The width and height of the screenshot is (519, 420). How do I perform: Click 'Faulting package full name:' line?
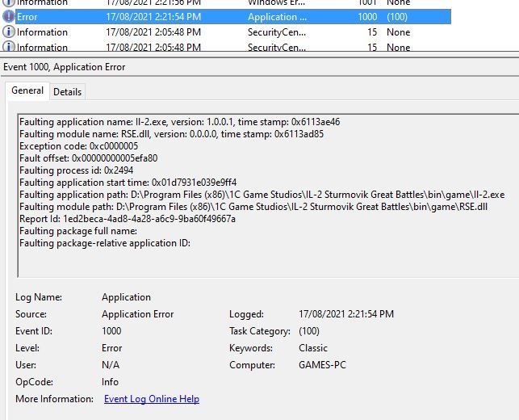(x=78, y=231)
